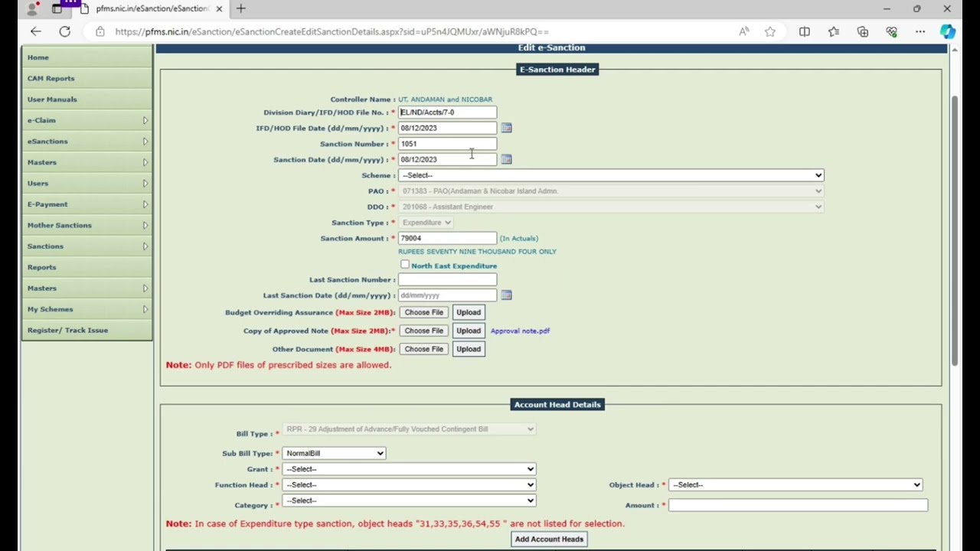Open the PAO dropdown
980x551 pixels.
pyautogui.click(x=611, y=191)
